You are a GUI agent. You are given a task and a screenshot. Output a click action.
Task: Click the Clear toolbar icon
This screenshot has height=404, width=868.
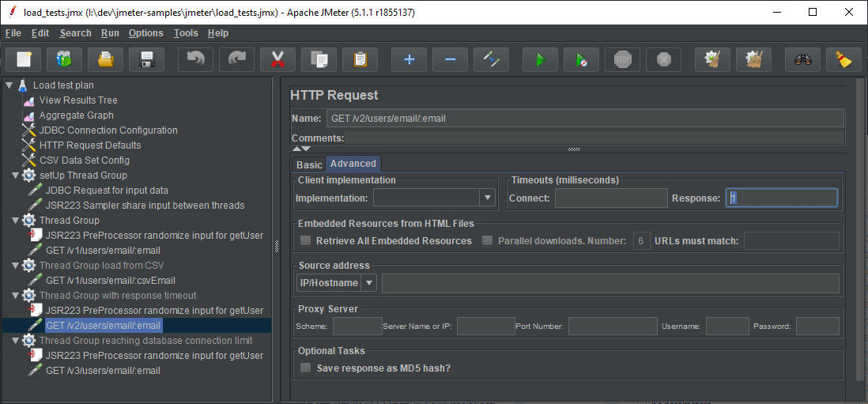712,59
